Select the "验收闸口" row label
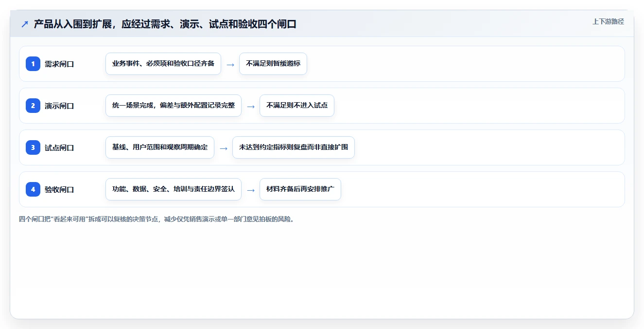The image size is (644, 329). (59, 189)
